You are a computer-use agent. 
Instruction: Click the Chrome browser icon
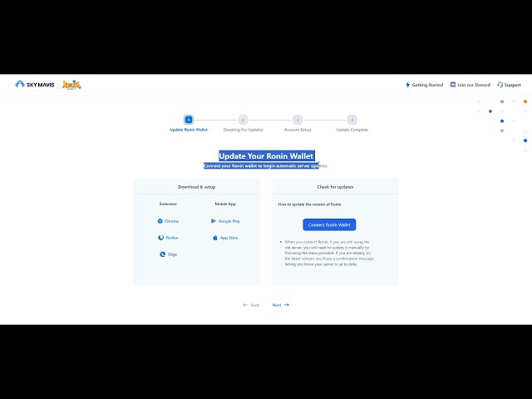160,221
